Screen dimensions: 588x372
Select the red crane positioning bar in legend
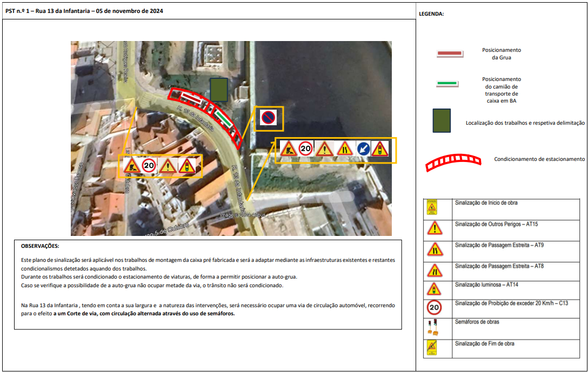(450, 54)
